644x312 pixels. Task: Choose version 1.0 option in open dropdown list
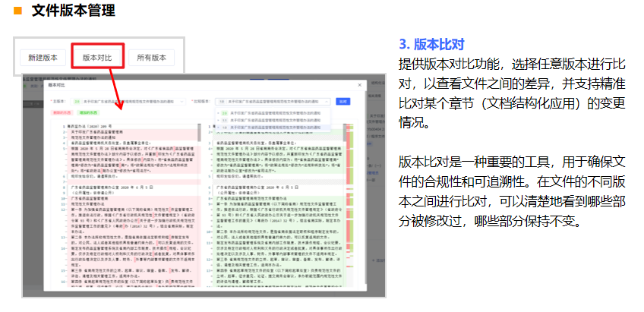point(273,128)
